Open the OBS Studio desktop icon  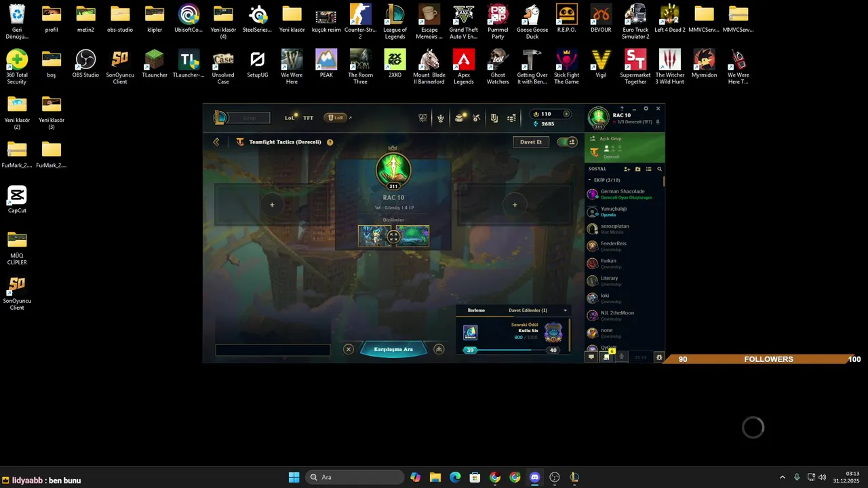click(85, 64)
